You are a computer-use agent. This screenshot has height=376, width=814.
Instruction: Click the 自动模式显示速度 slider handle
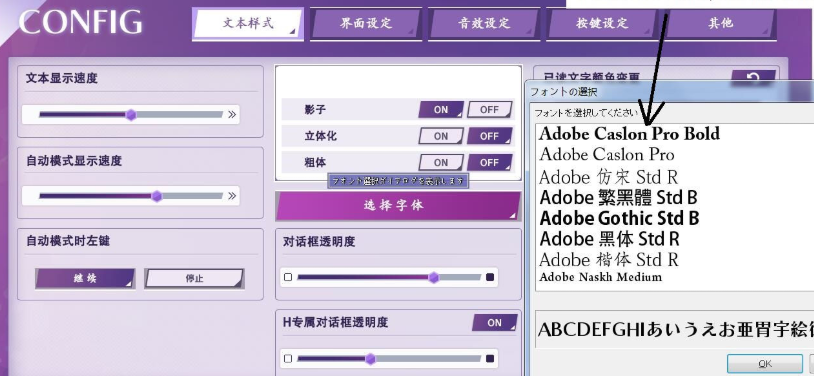pyautogui.click(x=157, y=196)
